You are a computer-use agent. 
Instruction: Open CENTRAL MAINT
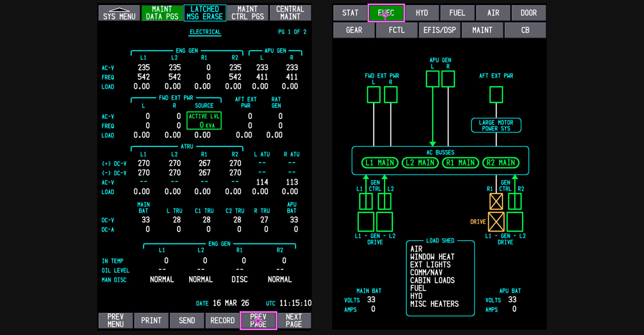(290, 13)
